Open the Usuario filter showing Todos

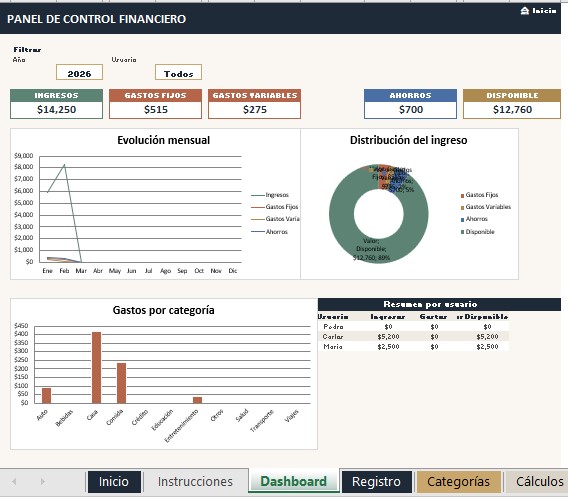point(178,72)
